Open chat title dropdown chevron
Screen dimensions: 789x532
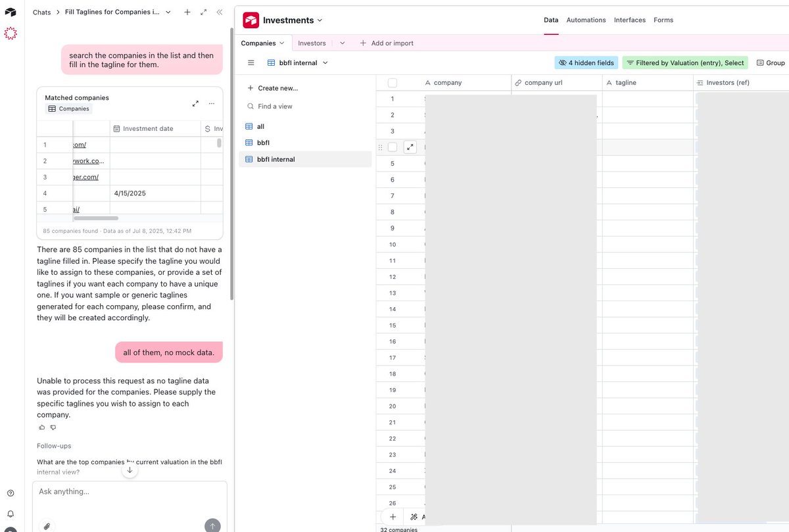pos(168,12)
